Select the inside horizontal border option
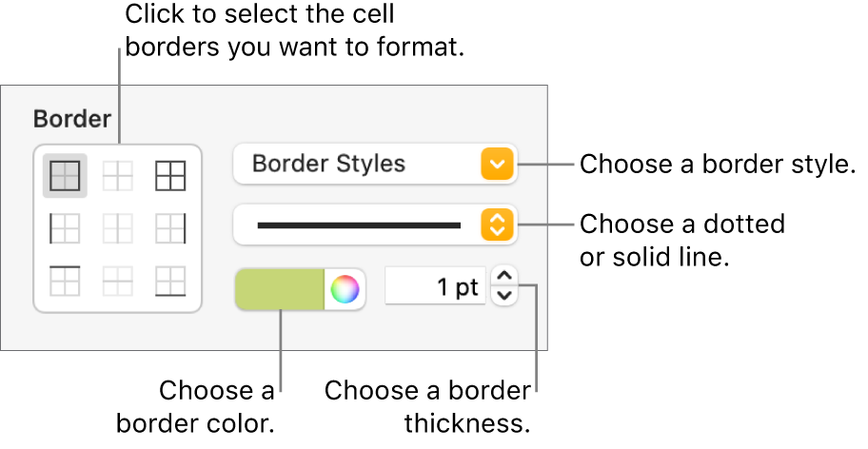 [118, 281]
